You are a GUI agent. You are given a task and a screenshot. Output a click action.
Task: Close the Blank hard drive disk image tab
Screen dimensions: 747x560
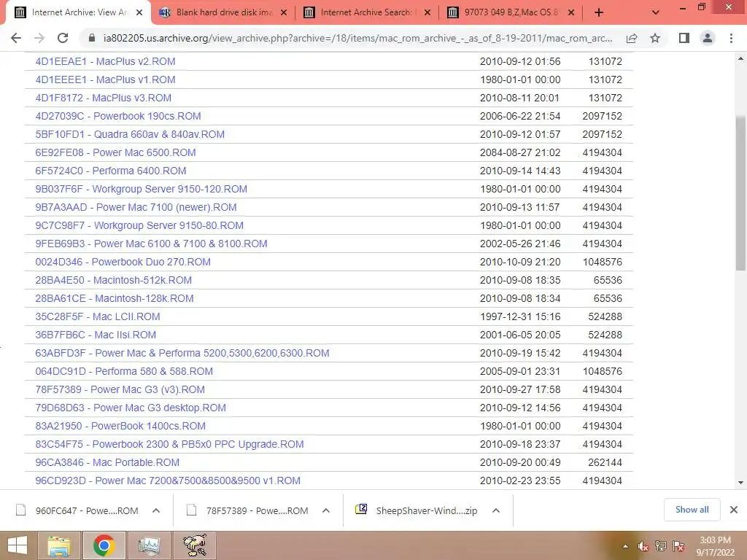(284, 13)
